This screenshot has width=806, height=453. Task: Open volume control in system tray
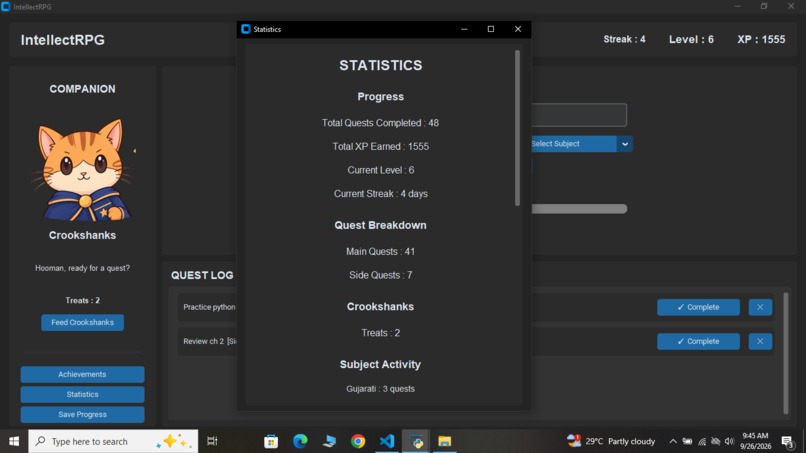[729, 441]
